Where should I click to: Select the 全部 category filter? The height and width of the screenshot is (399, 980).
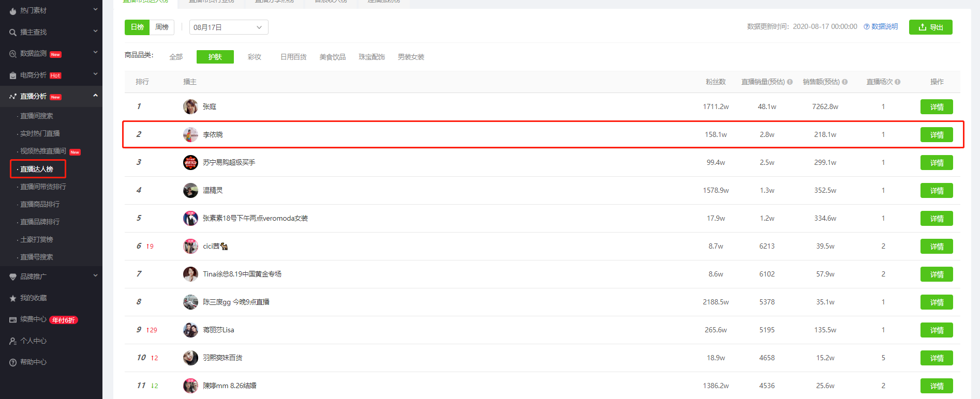coord(176,57)
